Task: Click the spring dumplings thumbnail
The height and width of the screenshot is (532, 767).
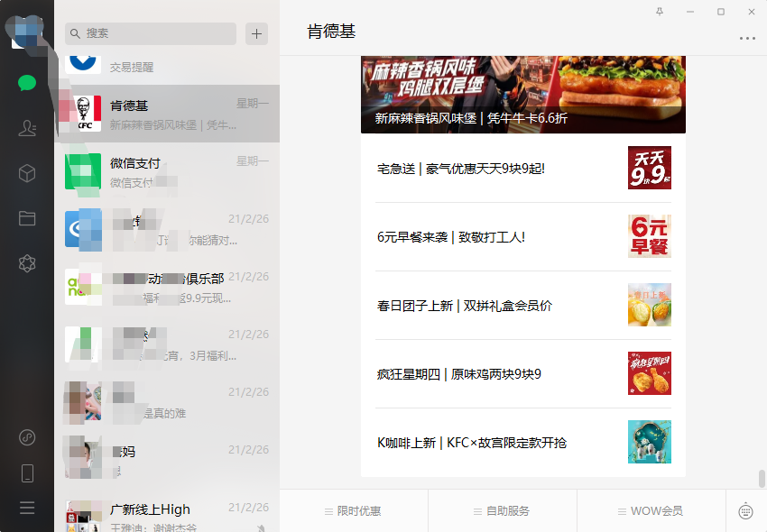Action: click(x=649, y=305)
